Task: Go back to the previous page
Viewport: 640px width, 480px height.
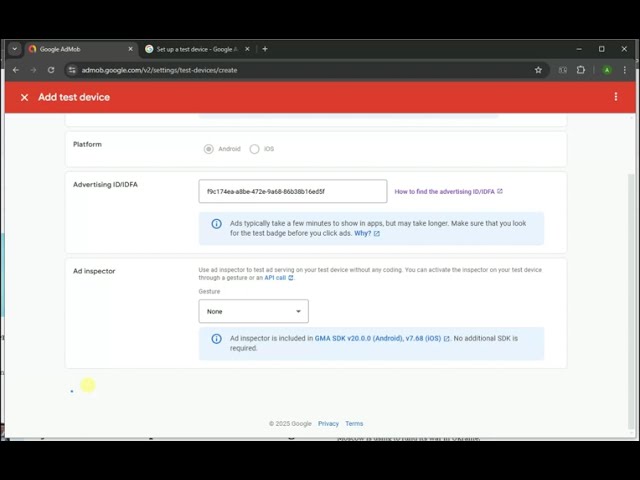Action: point(16,70)
